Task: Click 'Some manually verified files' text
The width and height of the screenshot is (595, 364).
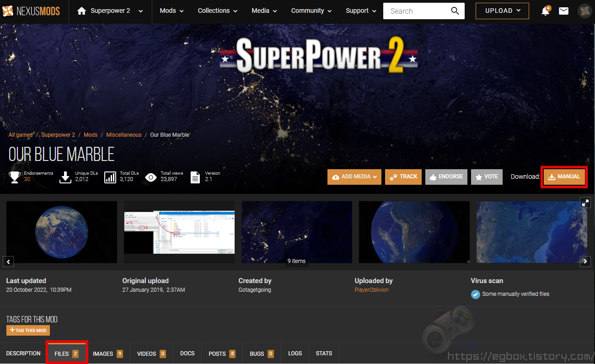Action: [516, 294]
